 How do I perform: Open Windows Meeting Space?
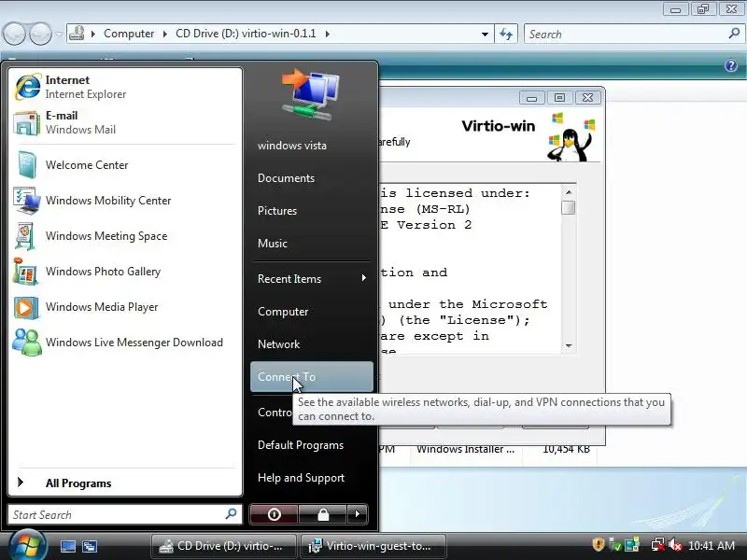(125, 236)
